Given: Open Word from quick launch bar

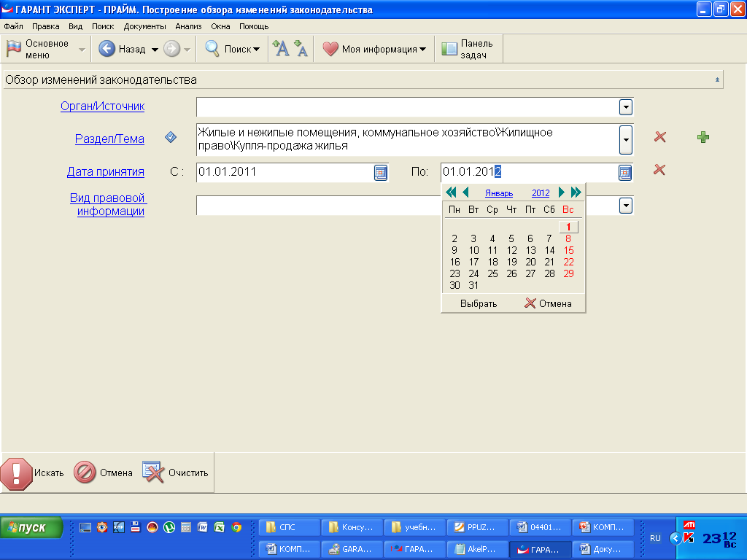Looking at the screenshot, I should tap(203, 527).
